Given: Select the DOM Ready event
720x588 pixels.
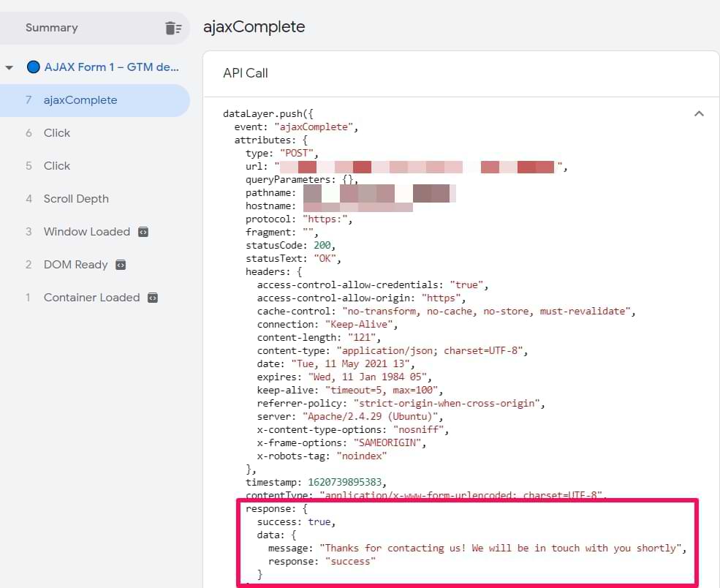Looking at the screenshot, I should [x=75, y=265].
